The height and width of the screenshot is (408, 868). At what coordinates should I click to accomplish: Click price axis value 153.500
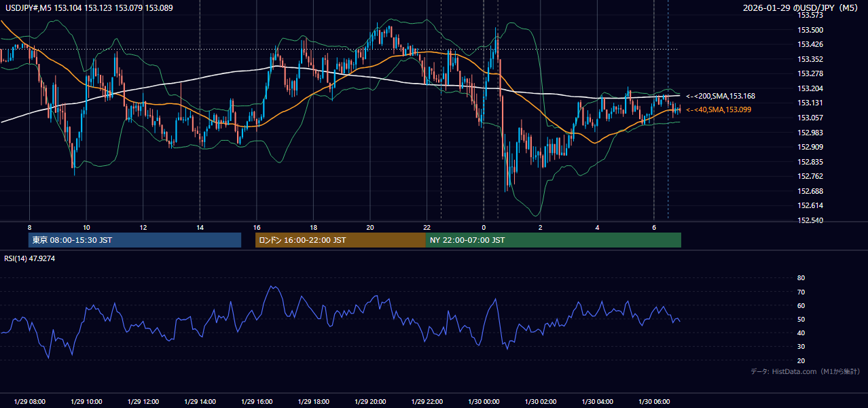[x=810, y=30]
